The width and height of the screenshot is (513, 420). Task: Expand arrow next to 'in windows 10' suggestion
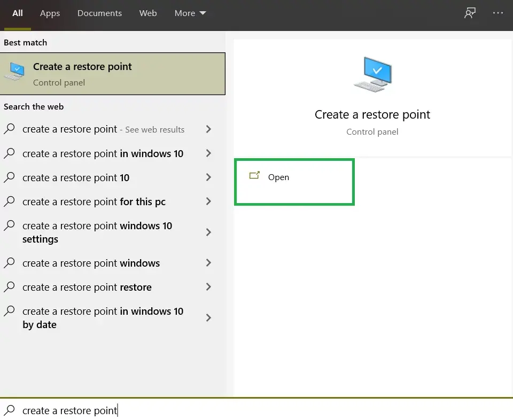208,153
